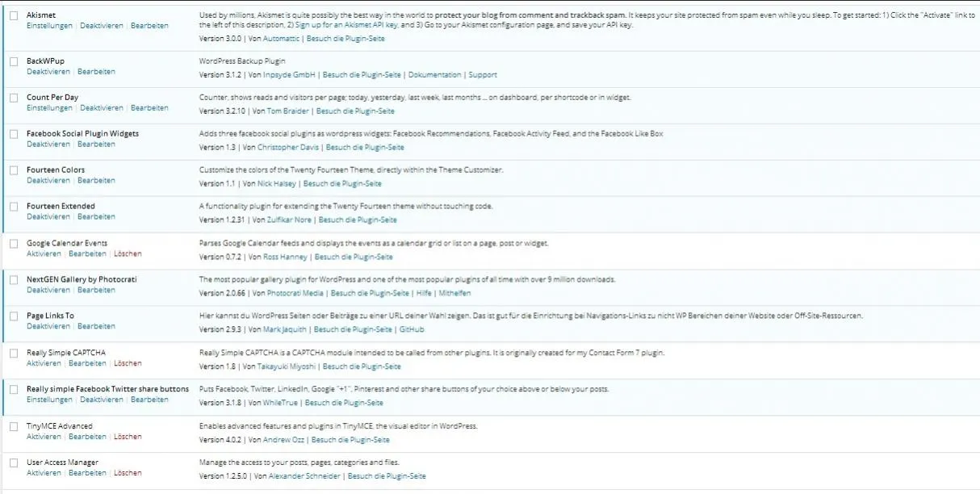Open the Automattic author link

tap(281, 39)
